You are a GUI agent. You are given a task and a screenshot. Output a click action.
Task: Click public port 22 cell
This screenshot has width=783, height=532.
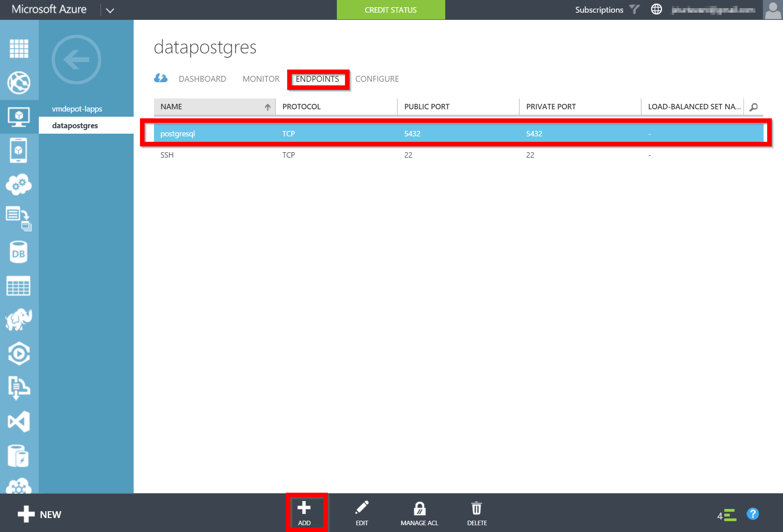click(x=408, y=155)
